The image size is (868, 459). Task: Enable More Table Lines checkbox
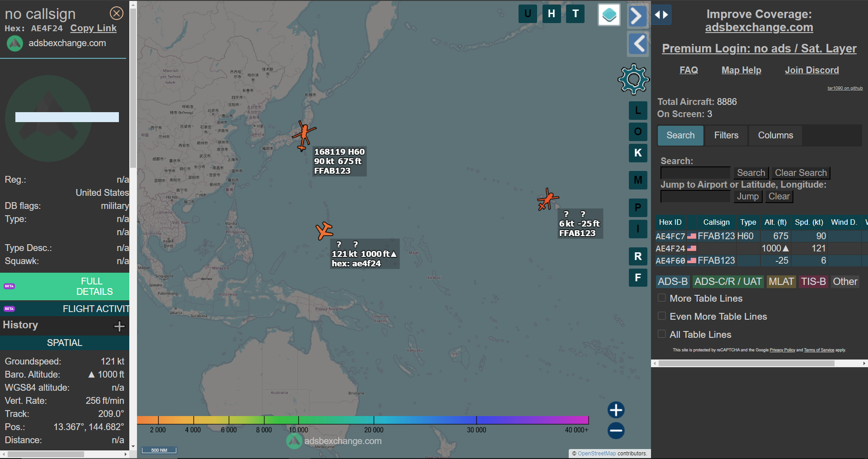(662, 298)
